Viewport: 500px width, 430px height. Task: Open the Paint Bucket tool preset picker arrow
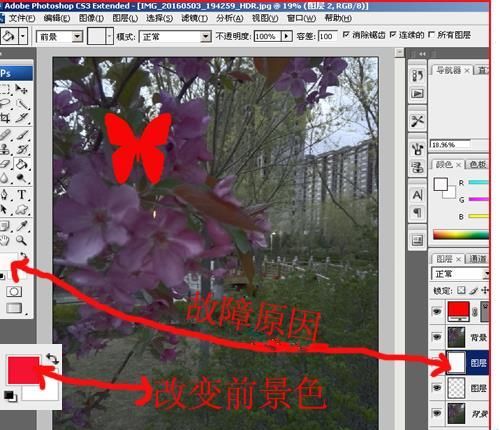point(23,36)
